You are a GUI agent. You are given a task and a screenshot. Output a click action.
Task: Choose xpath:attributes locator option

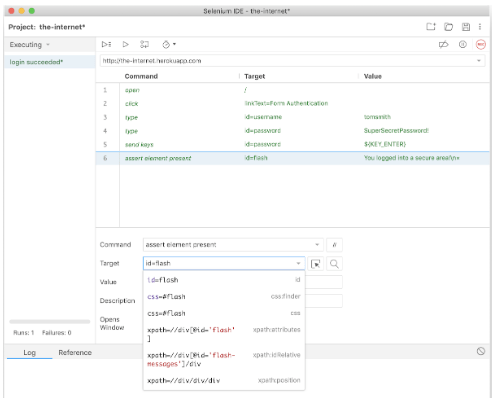(224, 334)
